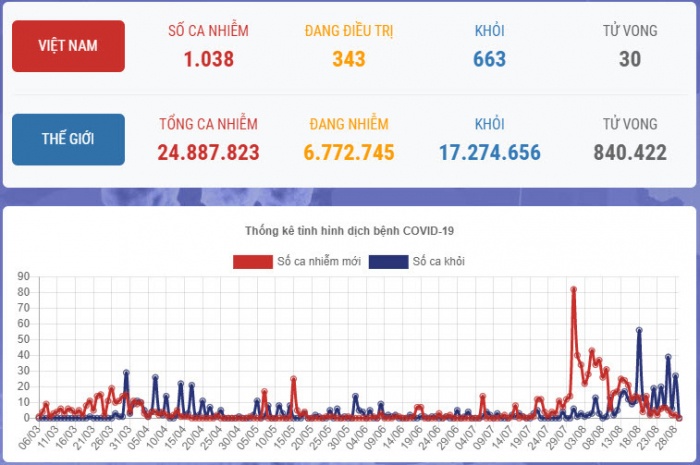The image size is (700, 465).
Task: Click Vietnam's under-treatment number 343
Action: [x=349, y=59]
